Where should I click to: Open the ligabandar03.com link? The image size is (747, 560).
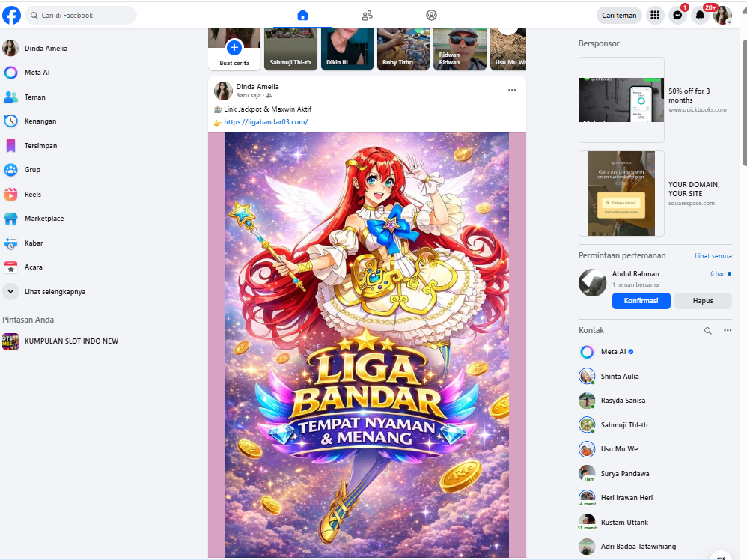[266, 122]
